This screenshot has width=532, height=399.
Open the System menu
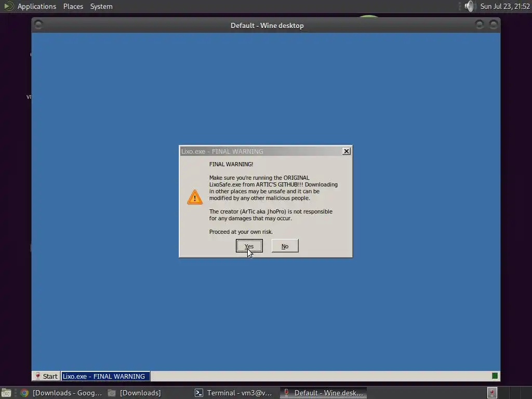[x=101, y=6]
